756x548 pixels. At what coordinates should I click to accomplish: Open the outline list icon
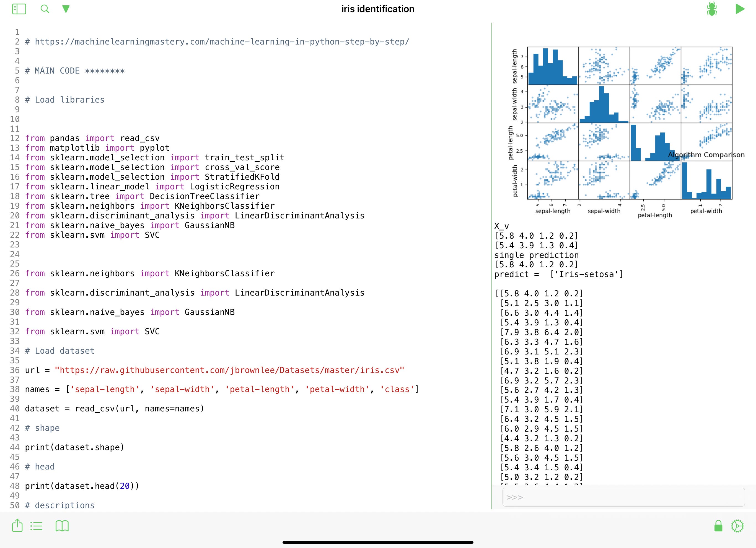click(x=36, y=526)
